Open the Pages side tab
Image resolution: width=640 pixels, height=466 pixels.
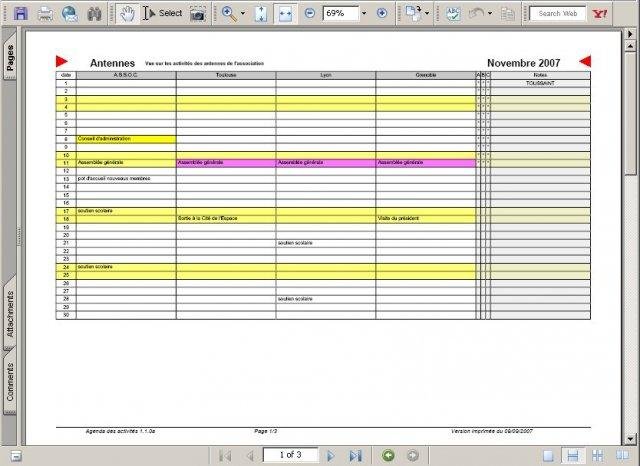(10, 57)
